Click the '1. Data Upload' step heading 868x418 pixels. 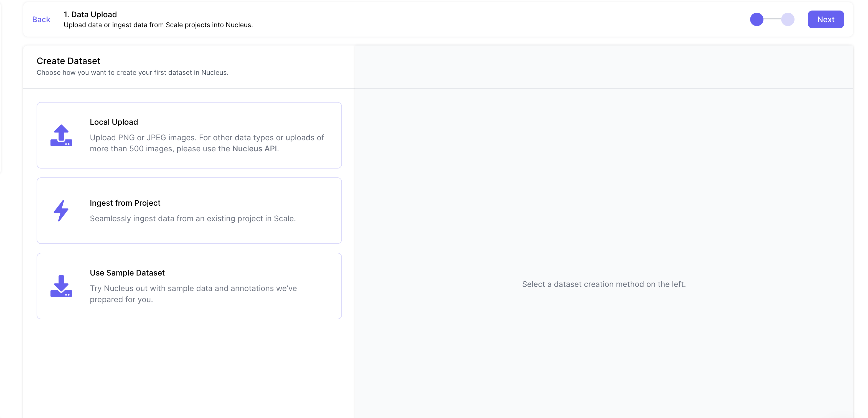pos(90,14)
